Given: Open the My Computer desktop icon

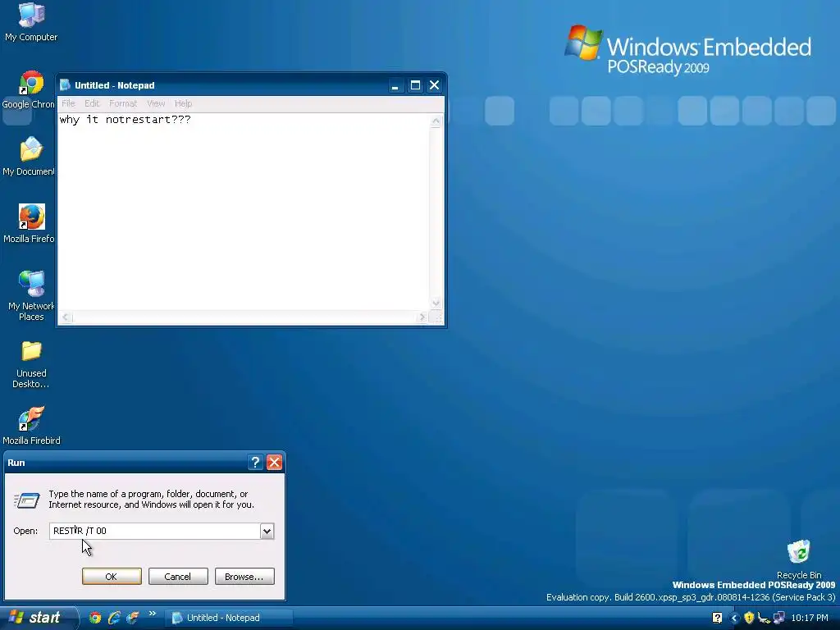Looking at the screenshot, I should pyautogui.click(x=31, y=21).
